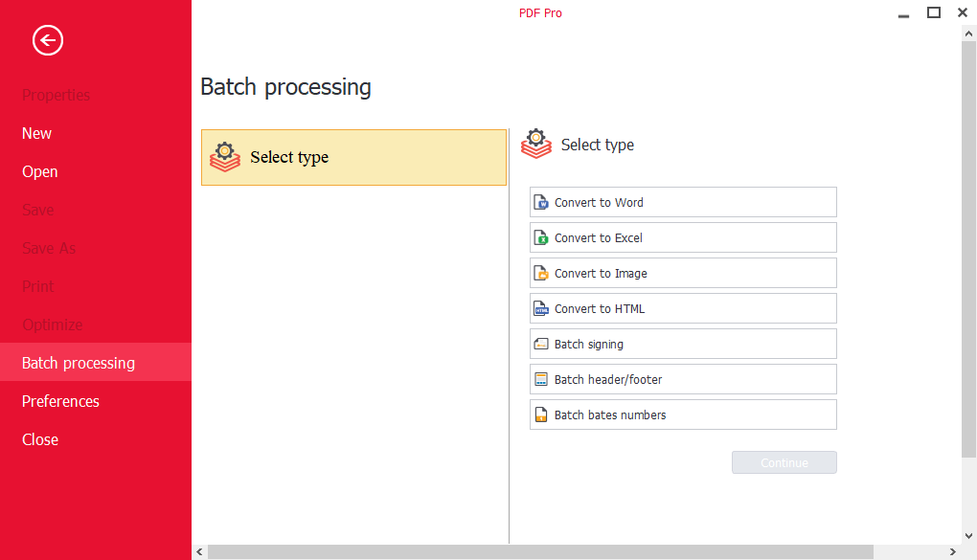
Task: Pick the Batch signing option
Action: point(683,344)
